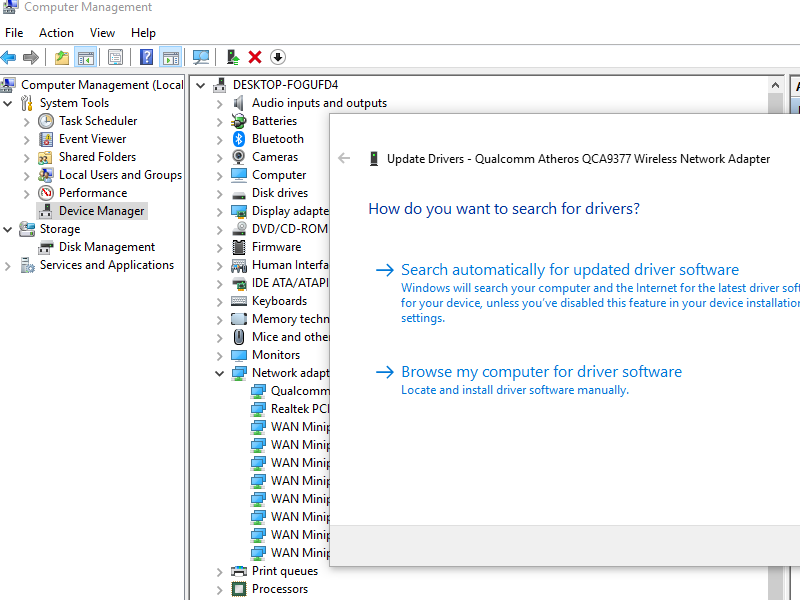The width and height of the screenshot is (800, 600).
Task: Select Computer Management (Local) root
Action: (x=102, y=85)
